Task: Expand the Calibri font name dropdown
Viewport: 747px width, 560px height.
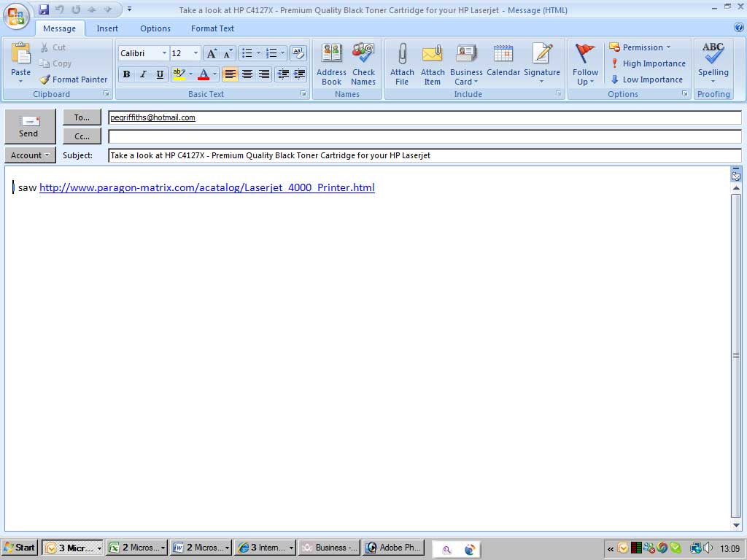Action: pyautogui.click(x=164, y=53)
